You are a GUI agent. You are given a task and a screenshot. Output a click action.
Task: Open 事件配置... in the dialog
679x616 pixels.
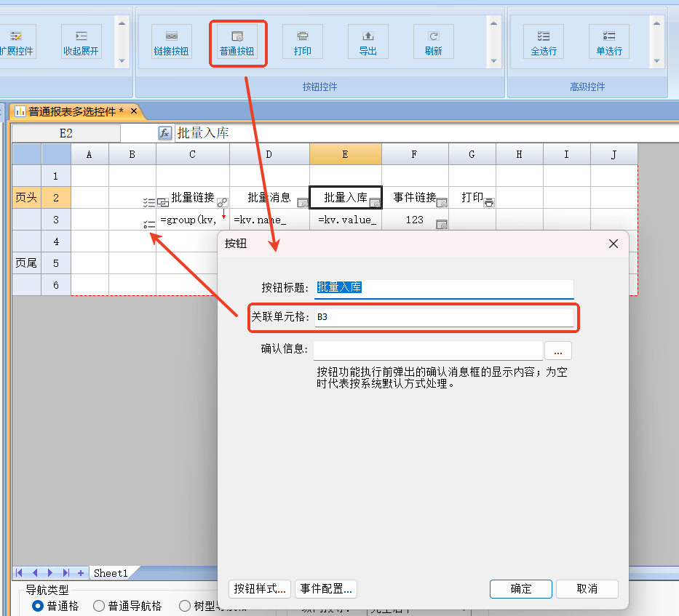pos(327,589)
